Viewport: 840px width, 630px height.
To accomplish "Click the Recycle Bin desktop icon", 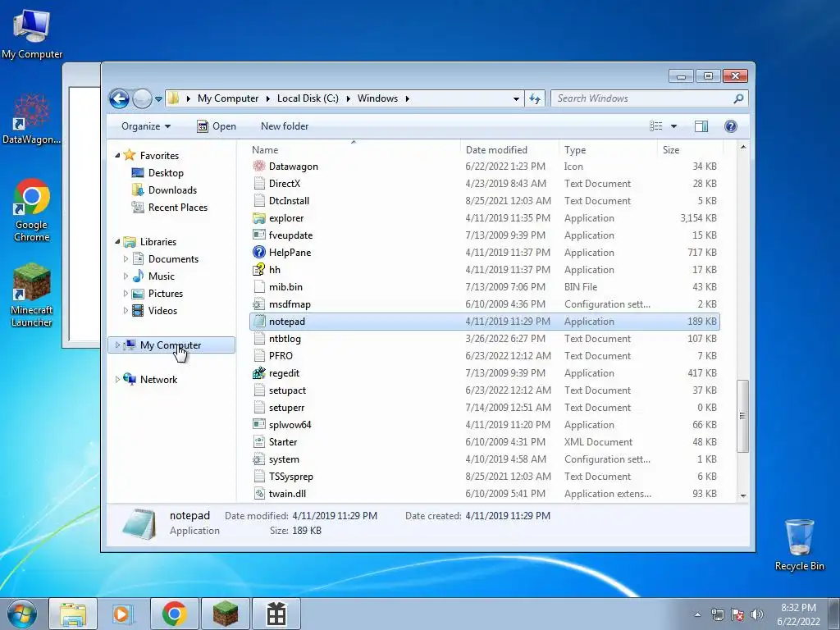I will point(799,545).
